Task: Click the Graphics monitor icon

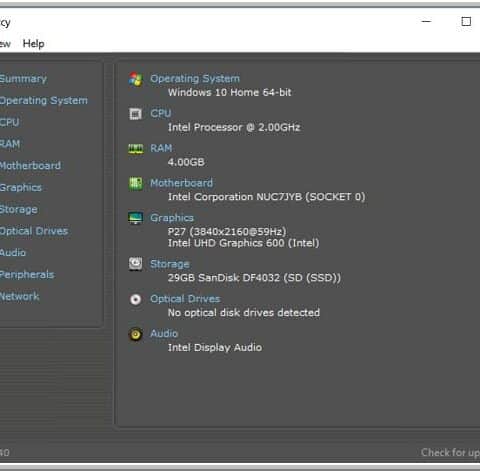Action: click(136, 218)
